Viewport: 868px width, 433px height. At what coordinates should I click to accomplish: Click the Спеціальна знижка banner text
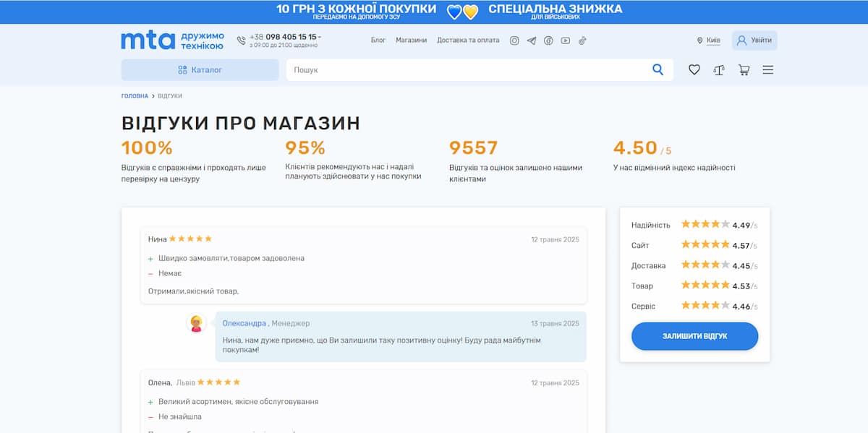[555, 11]
